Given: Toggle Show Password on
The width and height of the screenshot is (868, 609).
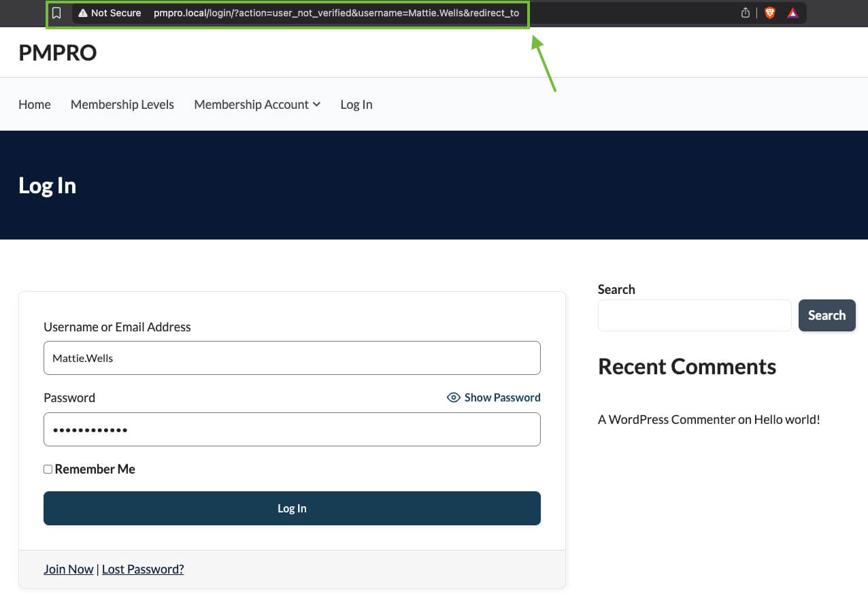Looking at the screenshot, I should tap(501, 397).
